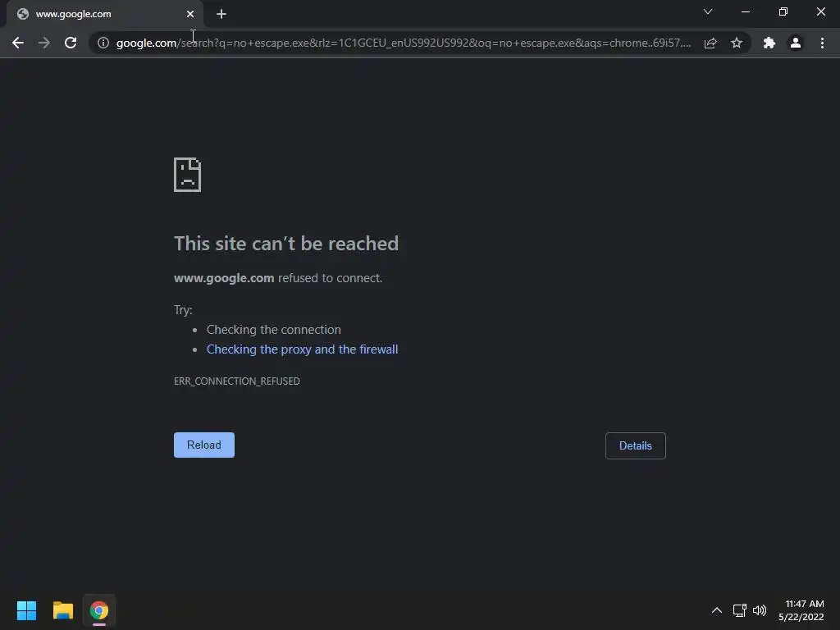
Task: View site information icon in address bar
Action: click(x=103, y=43)
